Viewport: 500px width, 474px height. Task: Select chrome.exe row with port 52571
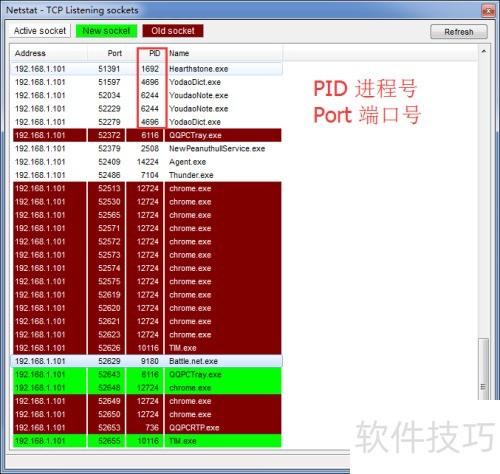point(147,228)
